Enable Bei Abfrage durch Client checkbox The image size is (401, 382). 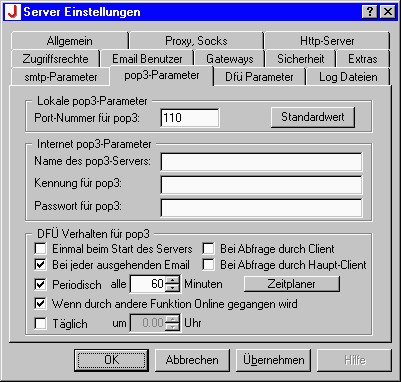(x=208, y=249)
